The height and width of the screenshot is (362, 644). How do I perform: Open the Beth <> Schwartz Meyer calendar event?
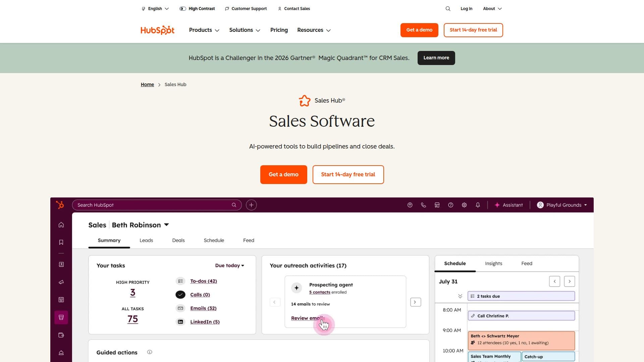pyautogui.click(x=521, y=341)
